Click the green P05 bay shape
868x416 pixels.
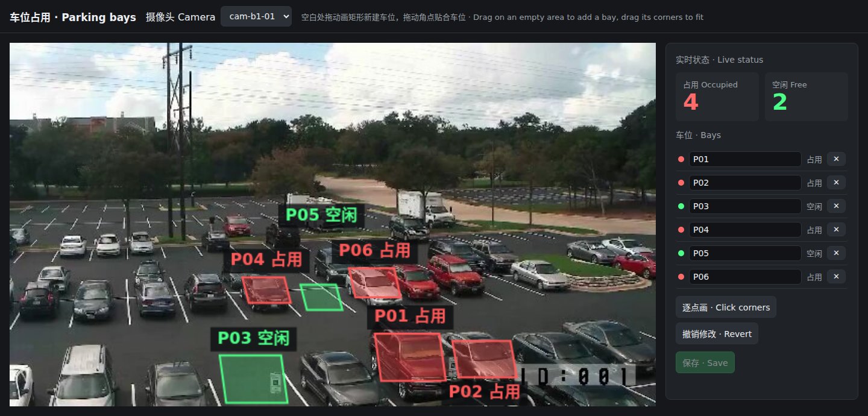321,298
